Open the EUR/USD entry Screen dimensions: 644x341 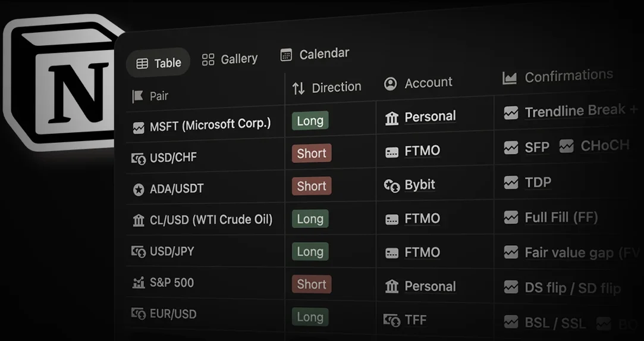point(173,314)
